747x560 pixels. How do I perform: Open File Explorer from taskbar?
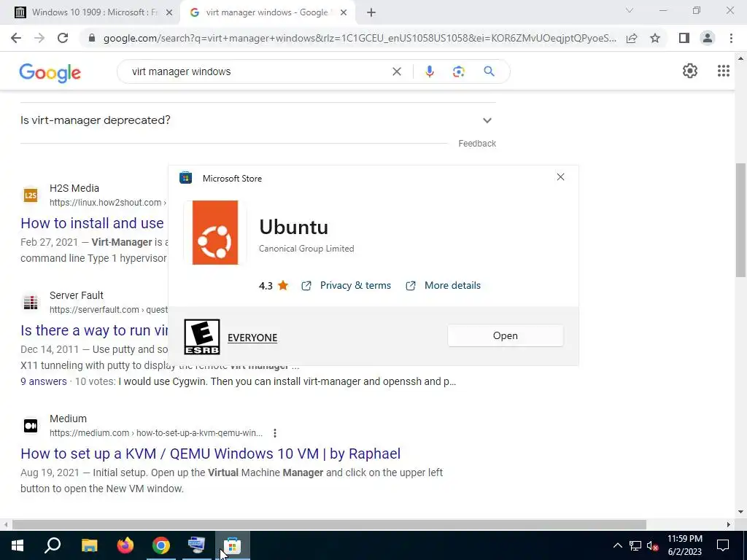[x=89, y=545]
